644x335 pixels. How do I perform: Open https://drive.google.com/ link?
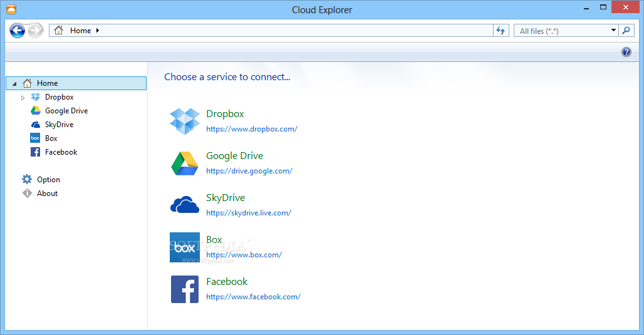(x=249, y=171)
